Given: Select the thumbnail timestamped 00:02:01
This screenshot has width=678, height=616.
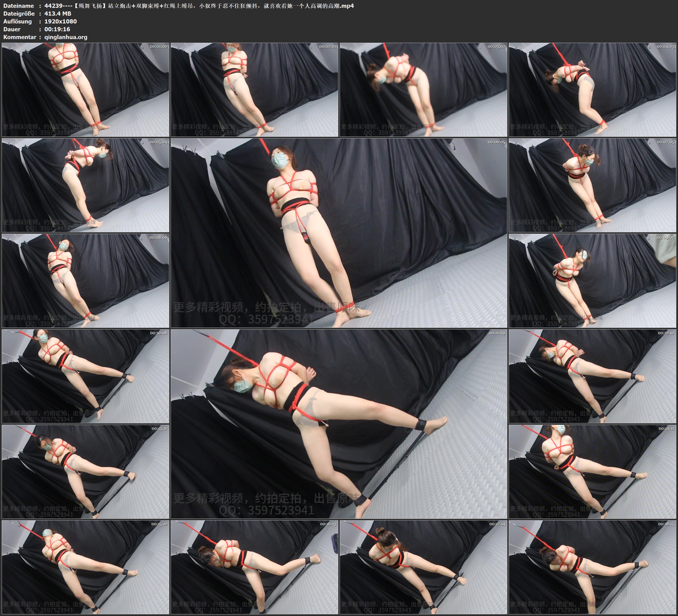Looking at the screenshot, I should (x=254, y=90).
